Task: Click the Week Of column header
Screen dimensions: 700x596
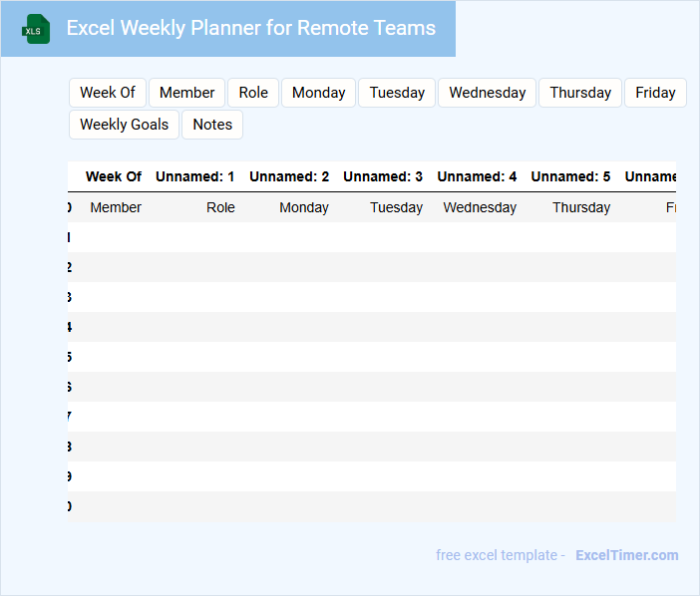Action: click(x=113, y=176)
